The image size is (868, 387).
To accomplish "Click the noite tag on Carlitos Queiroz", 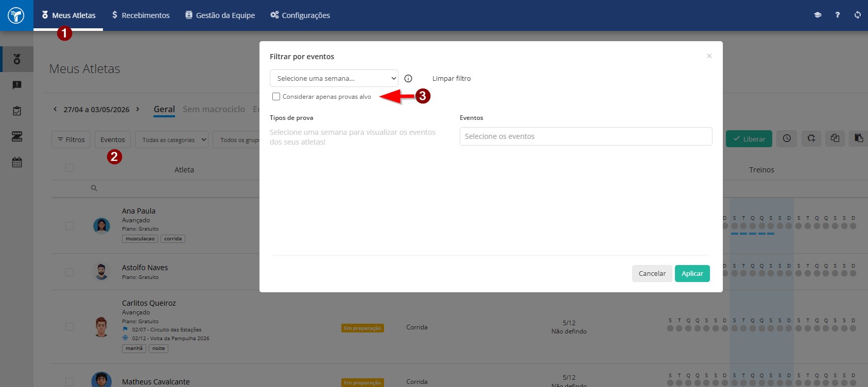I will [159, 348].
